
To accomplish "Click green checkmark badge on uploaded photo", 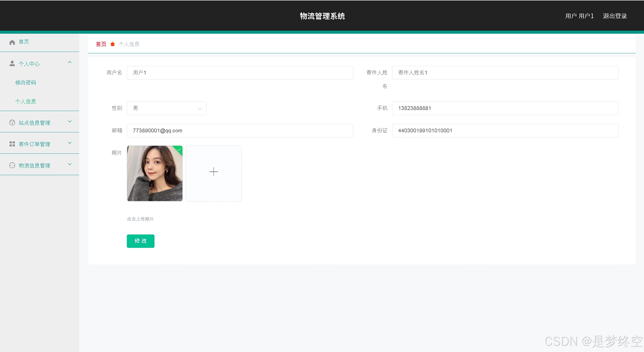I will (x=179, y=149).
